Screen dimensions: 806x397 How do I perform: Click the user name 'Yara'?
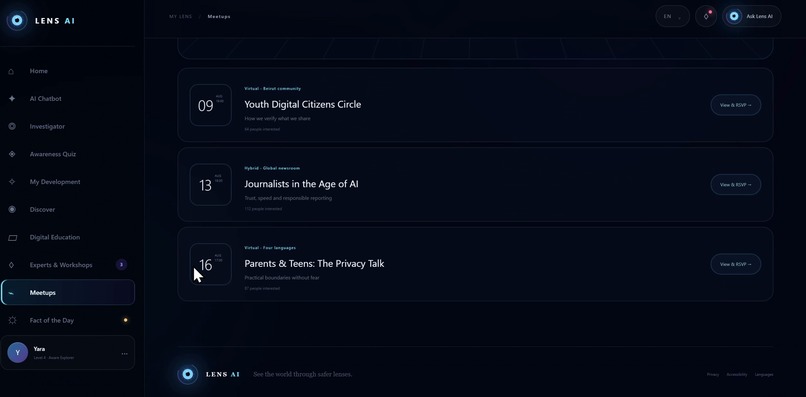click(39, 349)
